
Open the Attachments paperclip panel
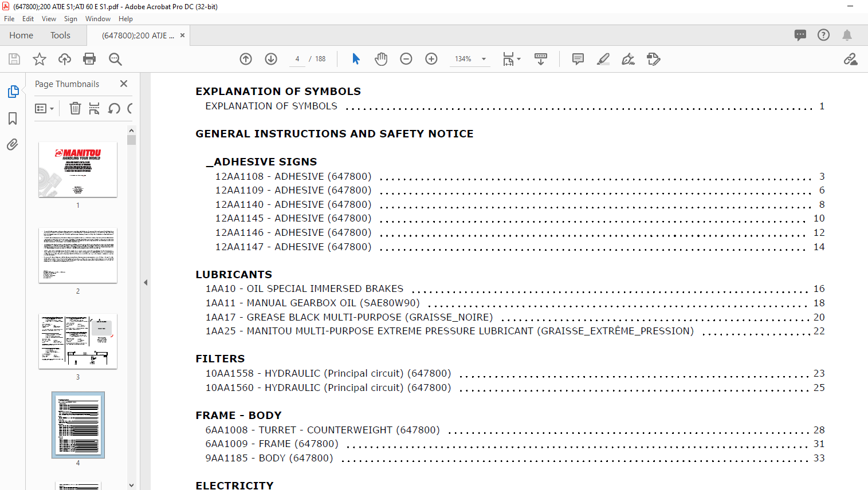pos(13,144)
